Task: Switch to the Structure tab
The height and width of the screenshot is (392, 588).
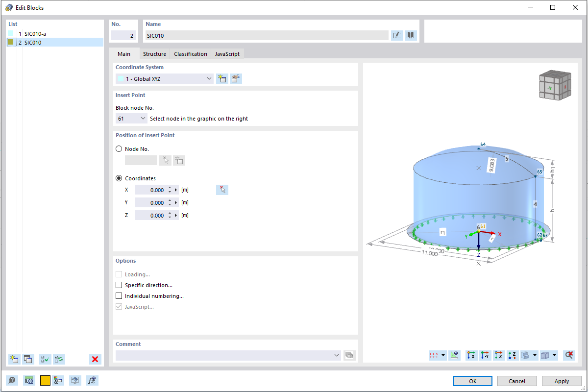Action: [x=154, y=53]
